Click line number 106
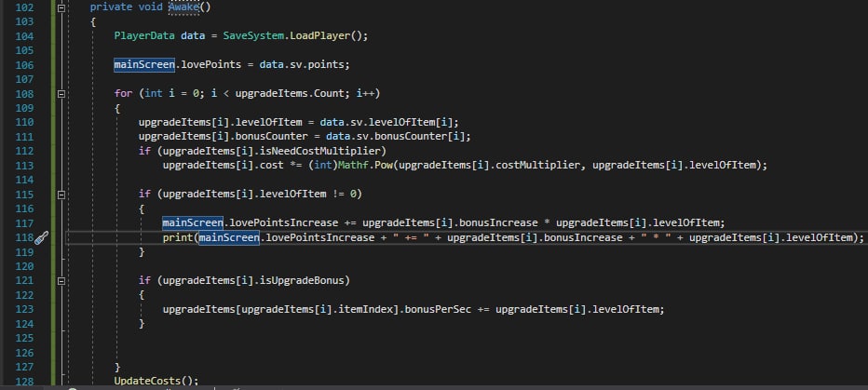Screen dimensions: 868x390 [x=22, y=65]
